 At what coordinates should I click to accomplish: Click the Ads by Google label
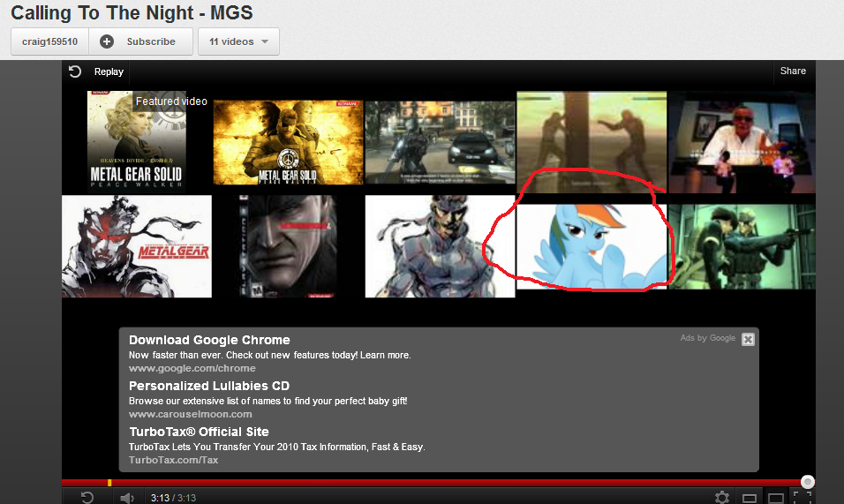pyautogui.click(x=707, y=338)
